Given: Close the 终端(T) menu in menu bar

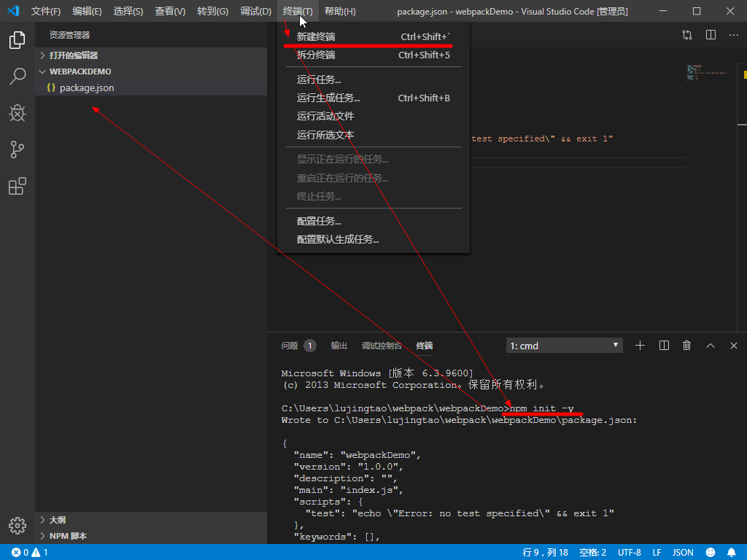Looking at the screenshot, I should click(298, 11).
